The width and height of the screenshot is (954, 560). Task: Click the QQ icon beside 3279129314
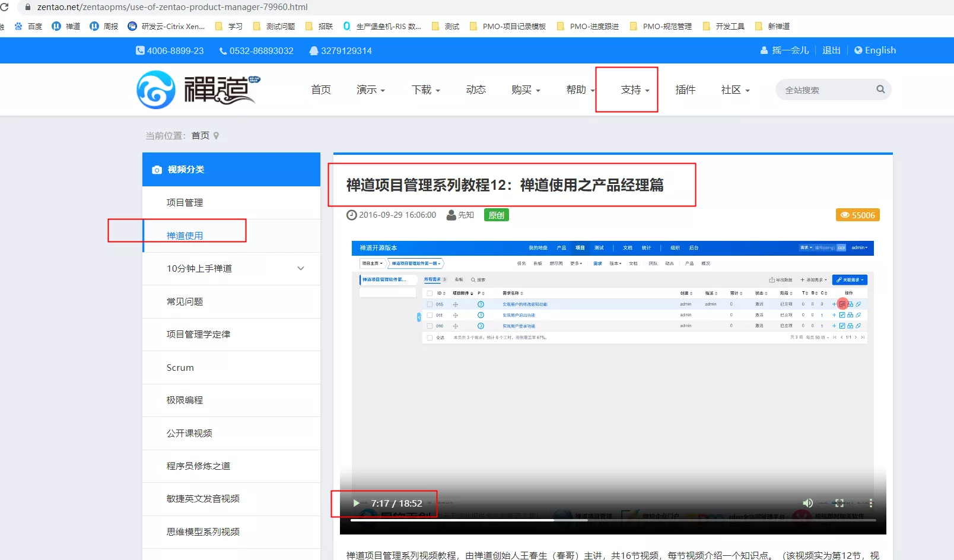314,51
